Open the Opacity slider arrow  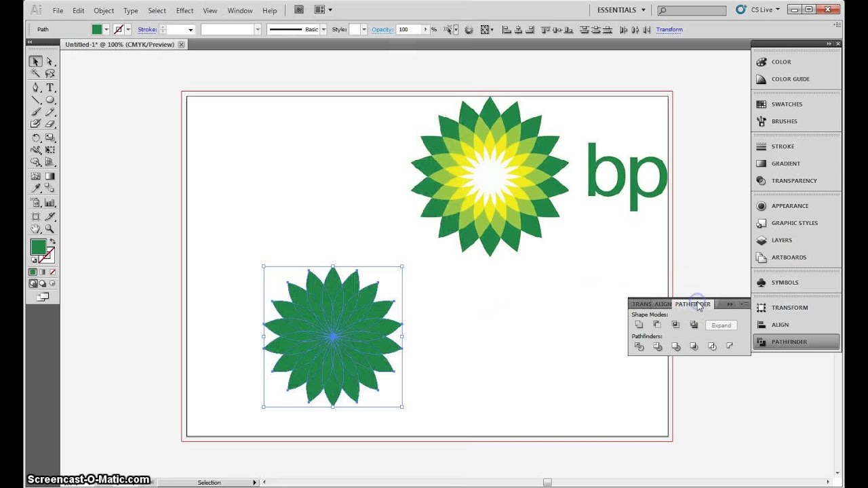426,30
